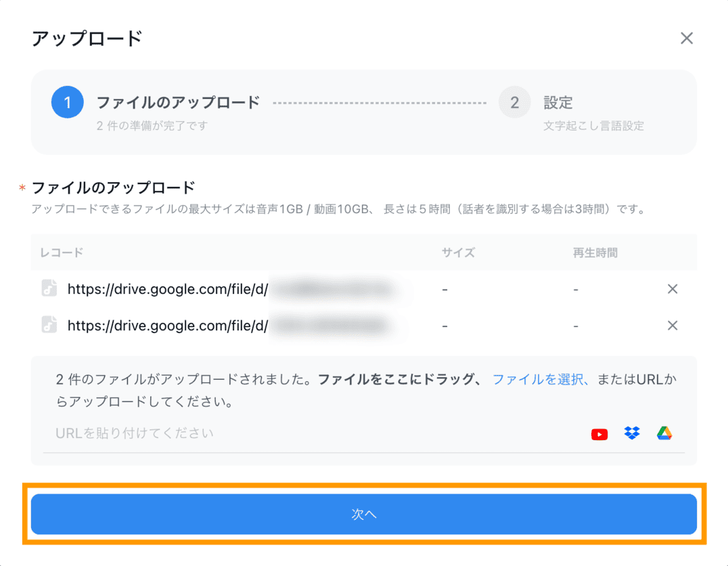Click the レコード column header
Image resolution: width=728 pixels, height=566 pixels.
coord(62,253)
